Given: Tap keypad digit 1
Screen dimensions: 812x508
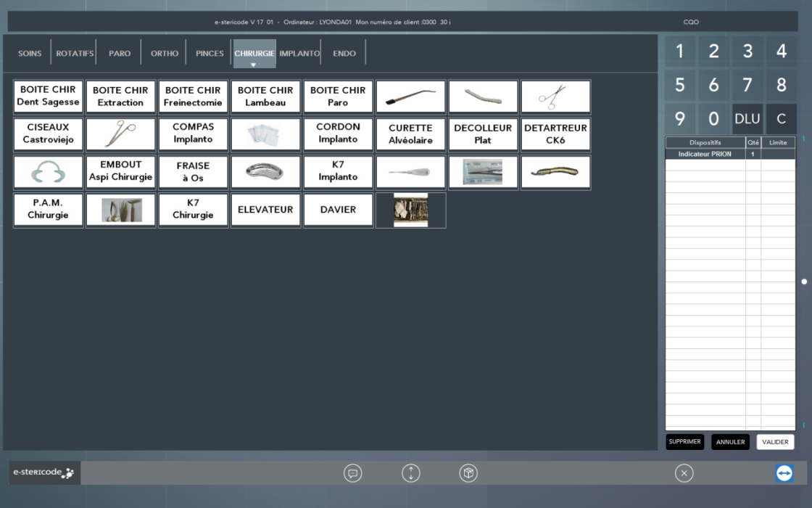Looking at the screenshot, I should [x=680, y=51].
